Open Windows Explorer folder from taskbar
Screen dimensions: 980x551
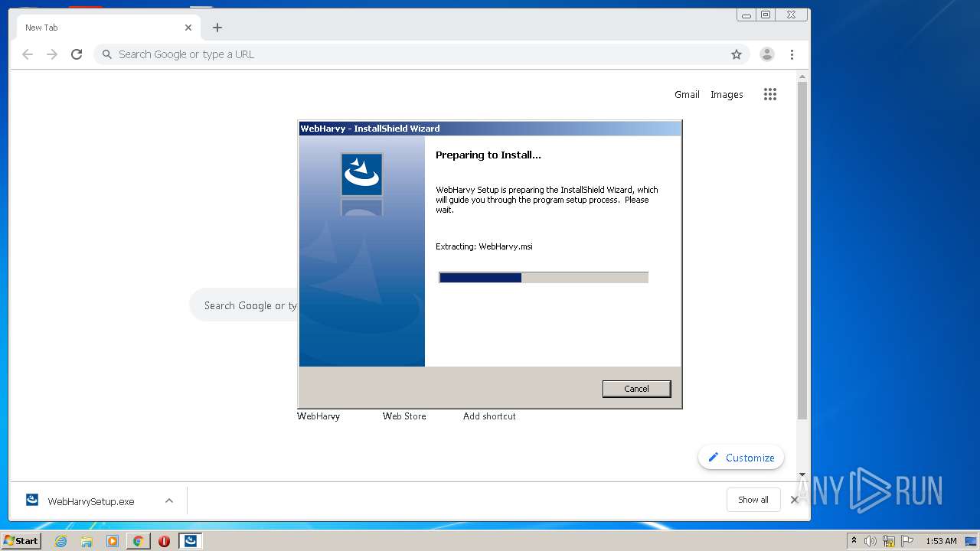pyautogui.click(x=87, y=541)
